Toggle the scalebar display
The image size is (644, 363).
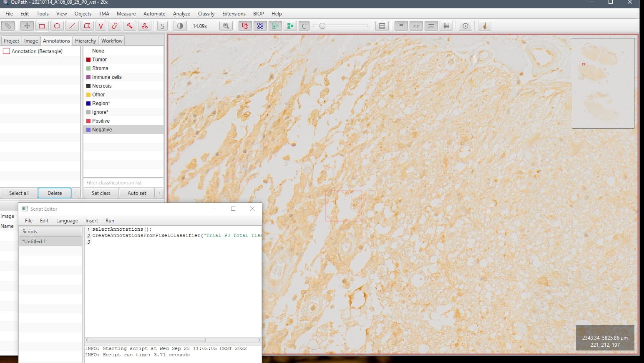point(431,25)
